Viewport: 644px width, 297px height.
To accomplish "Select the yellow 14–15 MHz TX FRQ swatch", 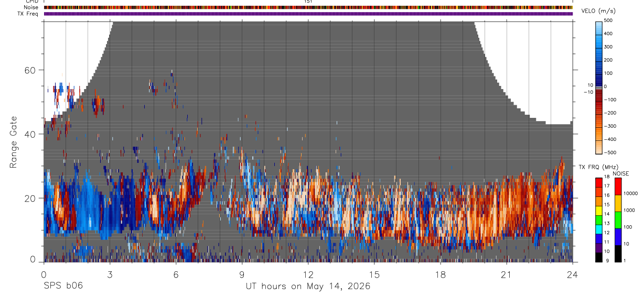I will click(x=599, y=211).
